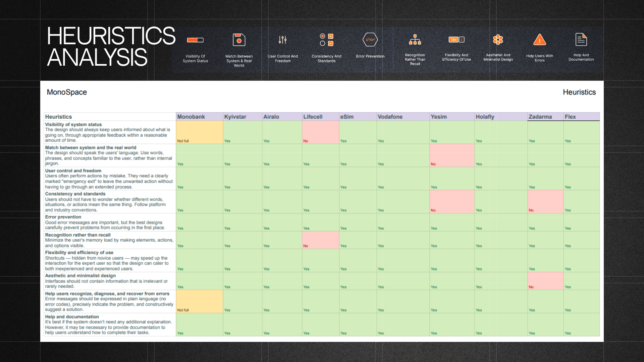Click the Recognition Rather Than Recall hierarchy icon
Image resolution: width=644 pixels, height=362 pixels.
pyautogui.click(x=415, y=40)
